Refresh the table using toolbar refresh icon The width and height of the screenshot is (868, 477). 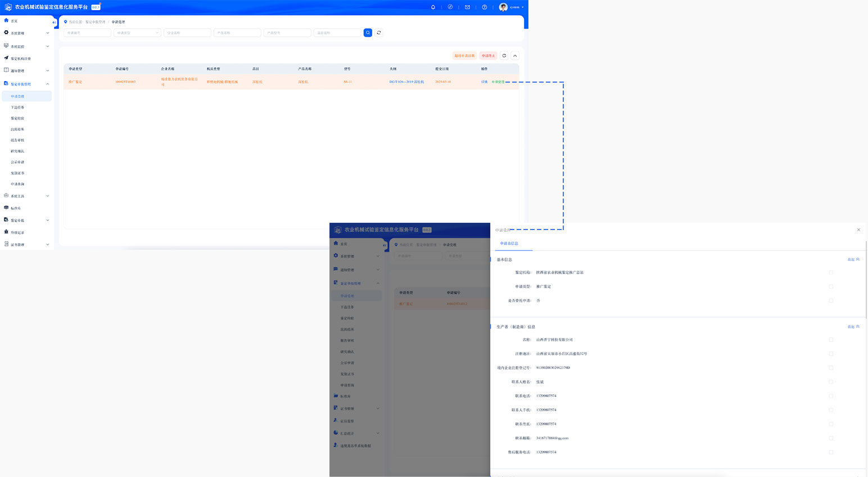tap(504, 56)
